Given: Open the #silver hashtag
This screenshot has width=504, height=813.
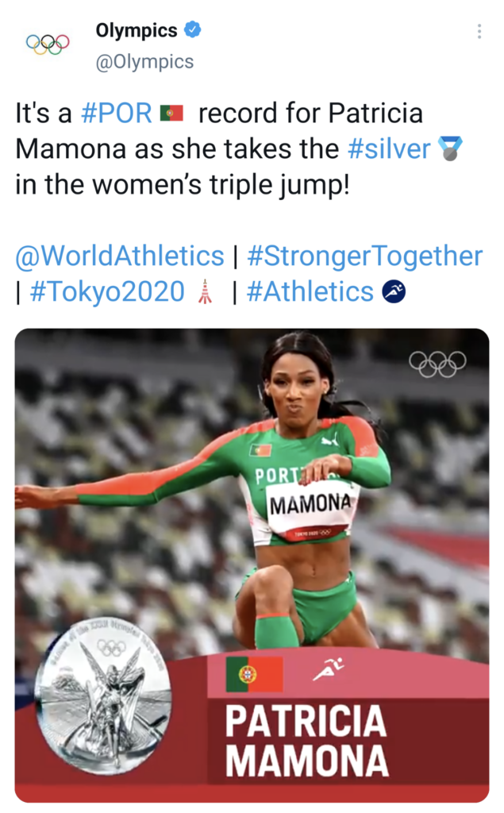Looking at the screenshot, I should pyautogui.click(x=389, y=149).
